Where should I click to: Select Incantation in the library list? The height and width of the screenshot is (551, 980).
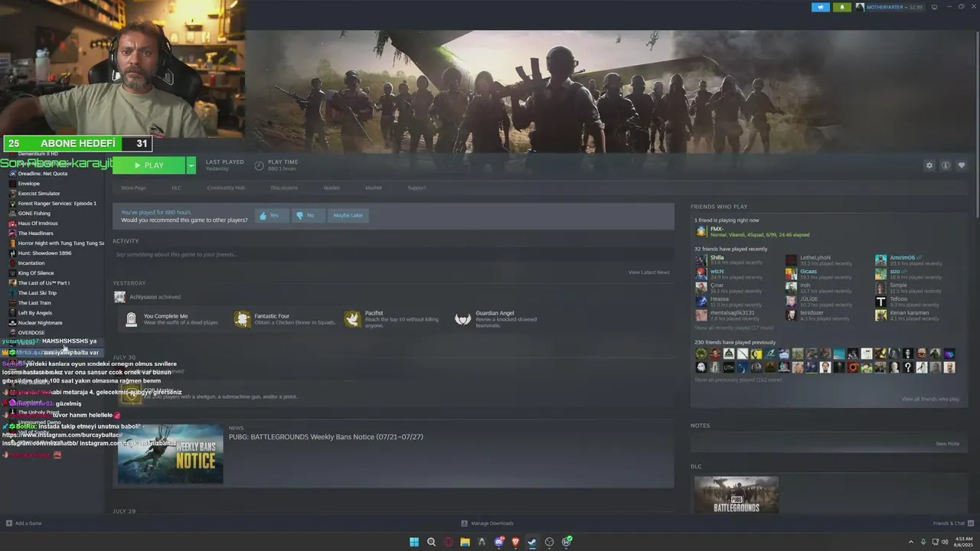pyautogui.click(x=31, y=263)
